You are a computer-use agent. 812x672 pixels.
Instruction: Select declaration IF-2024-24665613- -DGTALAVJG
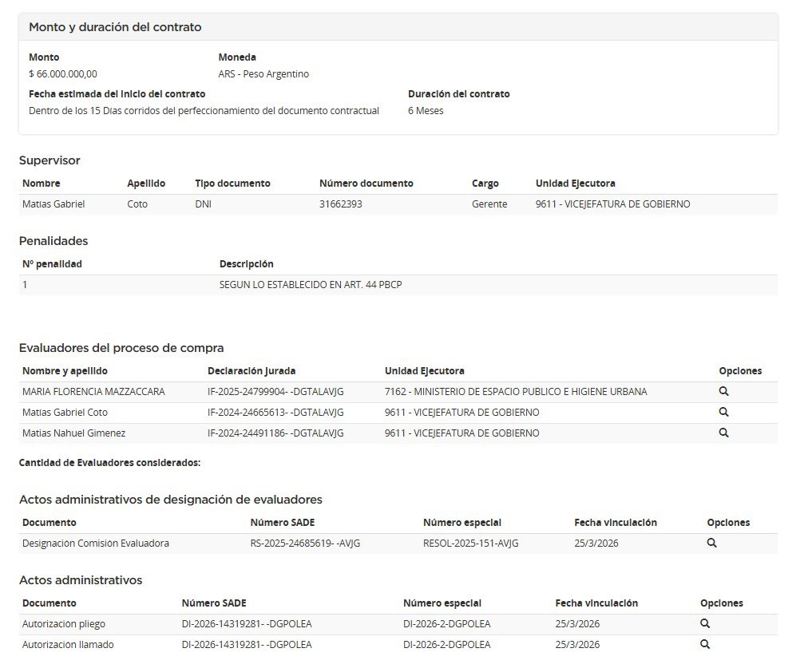pyautogui.click(x=275, y=412)
